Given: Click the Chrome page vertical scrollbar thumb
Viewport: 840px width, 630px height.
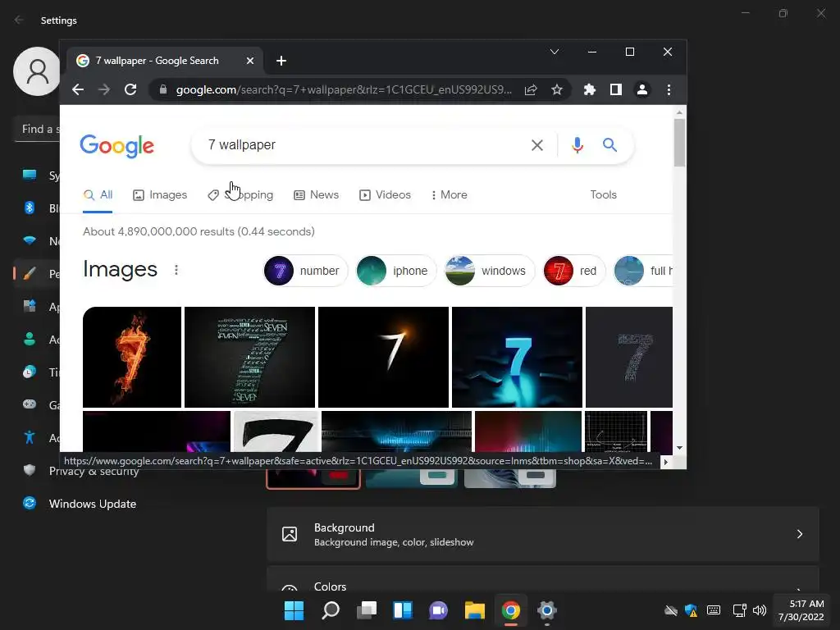Looking at the screenshot, I should (679, 143).
